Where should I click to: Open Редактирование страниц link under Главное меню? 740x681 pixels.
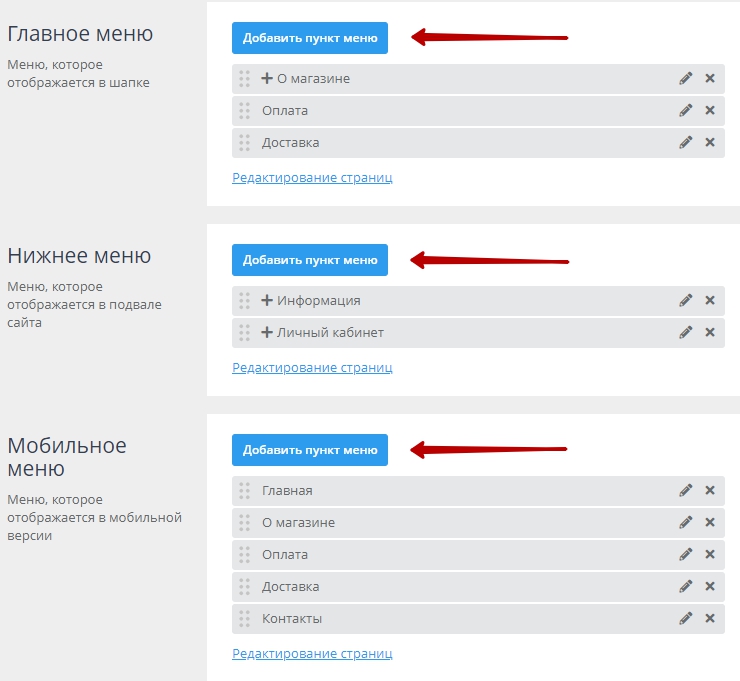[x=312, y=178]
